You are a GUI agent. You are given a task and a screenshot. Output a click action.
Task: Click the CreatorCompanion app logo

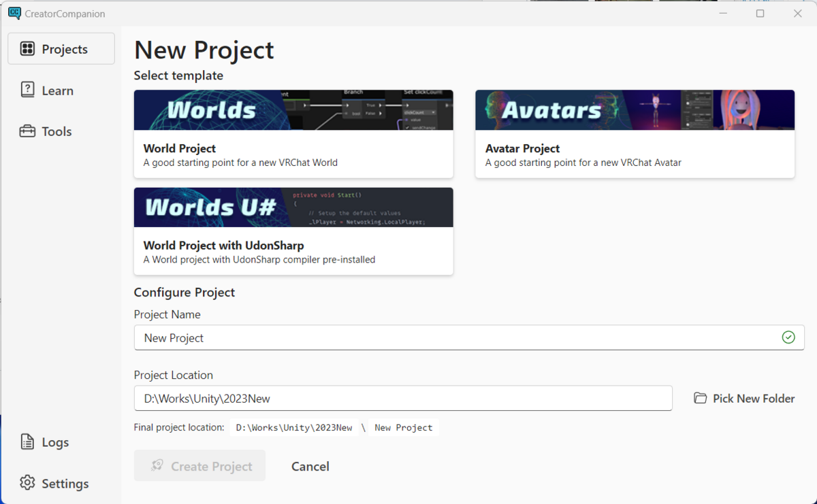point(14,13)
